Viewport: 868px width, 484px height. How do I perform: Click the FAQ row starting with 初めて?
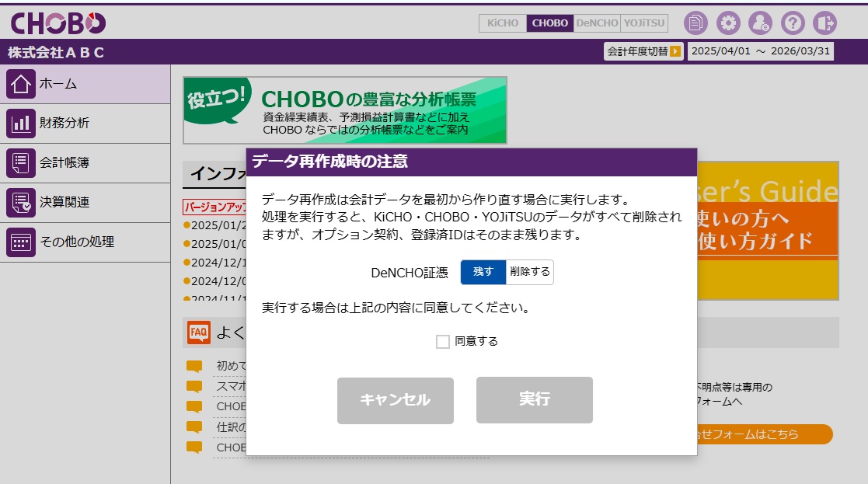230,366
